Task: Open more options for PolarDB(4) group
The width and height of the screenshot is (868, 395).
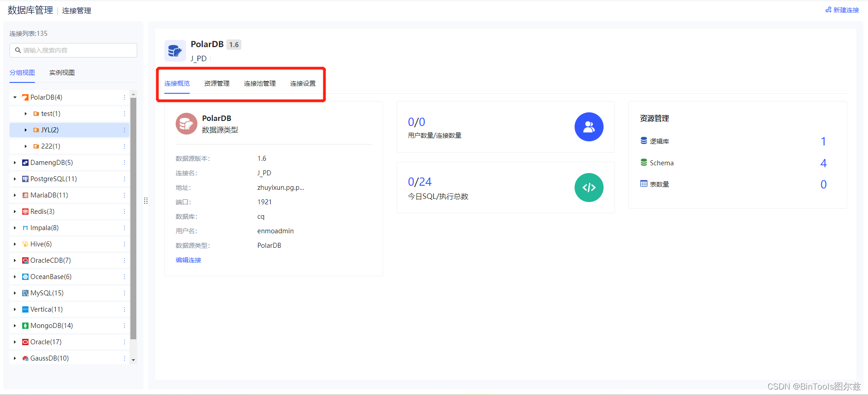Action: [124, 97]
